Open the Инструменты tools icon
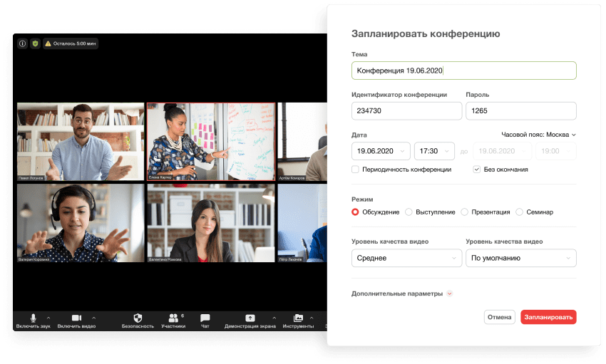606x364 pixels. [x=298, y=318]
